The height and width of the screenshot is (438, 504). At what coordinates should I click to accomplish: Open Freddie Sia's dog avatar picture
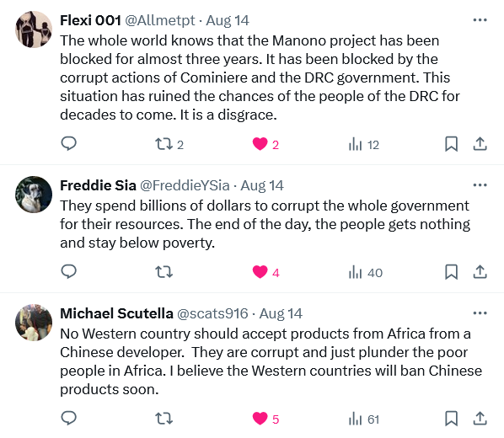click(x=34, y=195)
